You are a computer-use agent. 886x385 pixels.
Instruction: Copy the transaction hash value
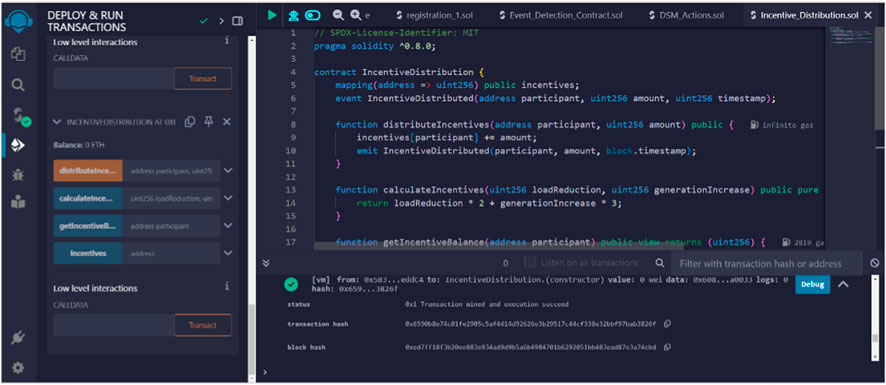coord(667,324)
